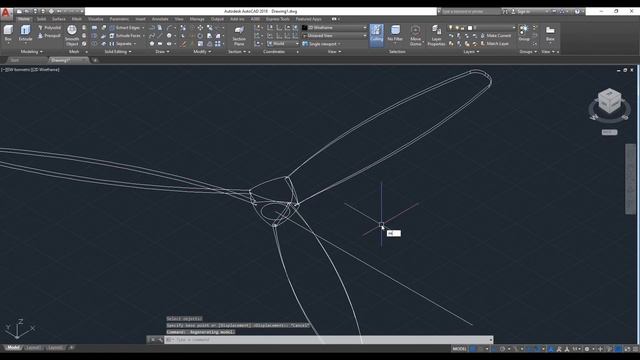Select the Model layout tab
Image resolution: width=640 pixels, height=360 pixels.
click(13, 348)
